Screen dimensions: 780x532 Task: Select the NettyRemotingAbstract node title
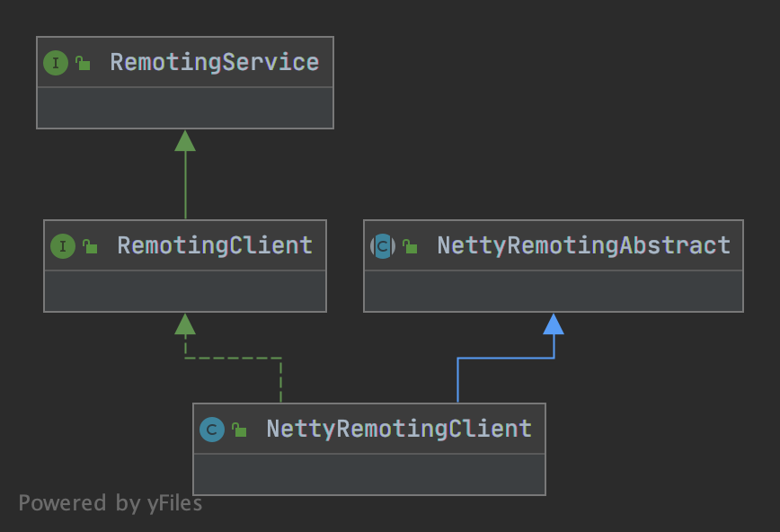tap(584, 245)
